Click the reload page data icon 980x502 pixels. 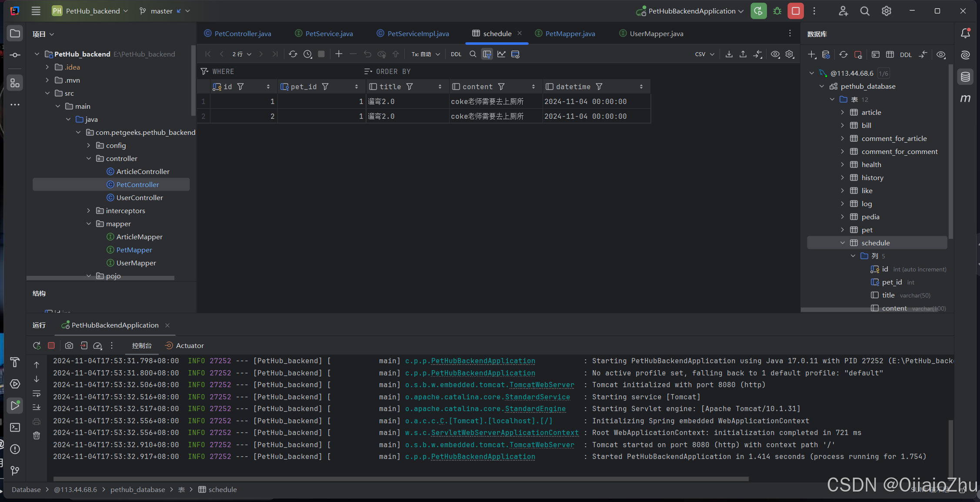293,54
